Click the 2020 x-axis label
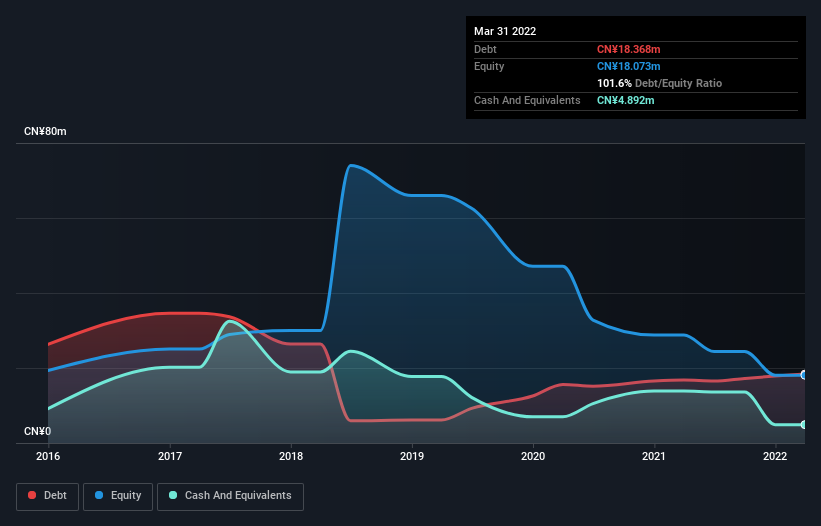Viewport: 821px width, 526px height. (x=533, y=456)
